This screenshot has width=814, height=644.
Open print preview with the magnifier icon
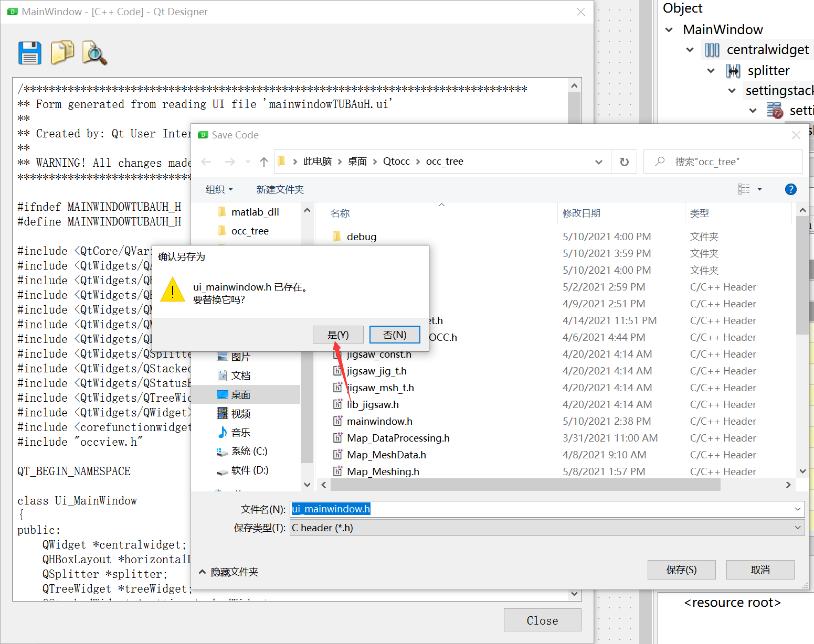(94, 53)
